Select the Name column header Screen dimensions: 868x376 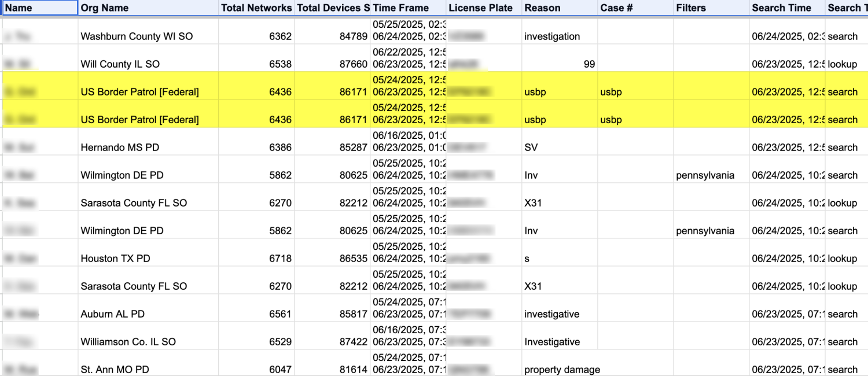click(40, 8)
